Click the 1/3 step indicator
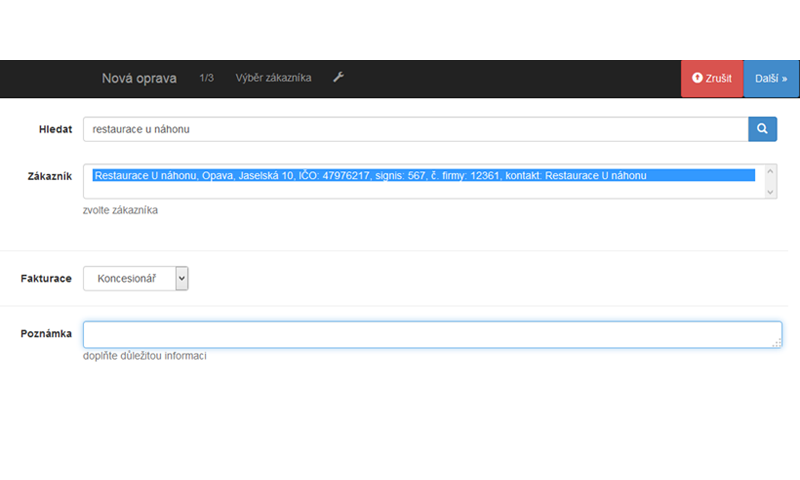Image resolution: width=800 pixels, height=480 pixels. (207, 78)
